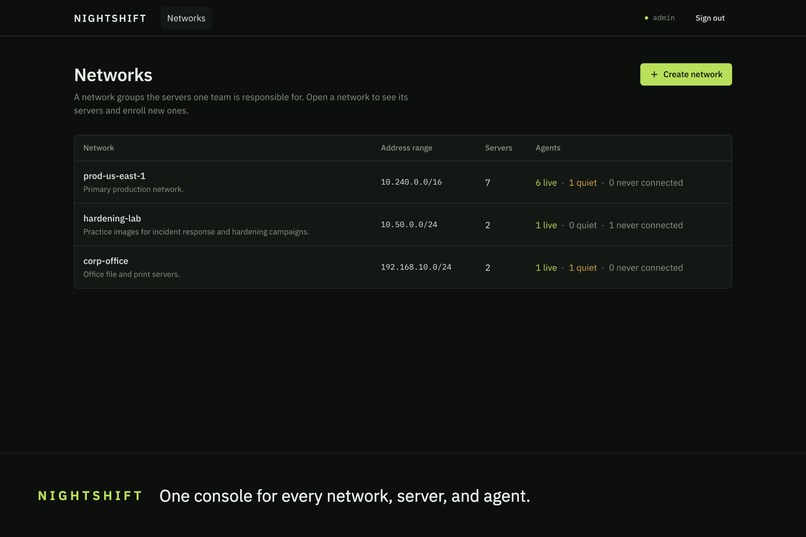Click '1 never connected' in hardening-lab row
Image resolution: width=806 pixels, height=537 pixels.
[x=646, y=225]
